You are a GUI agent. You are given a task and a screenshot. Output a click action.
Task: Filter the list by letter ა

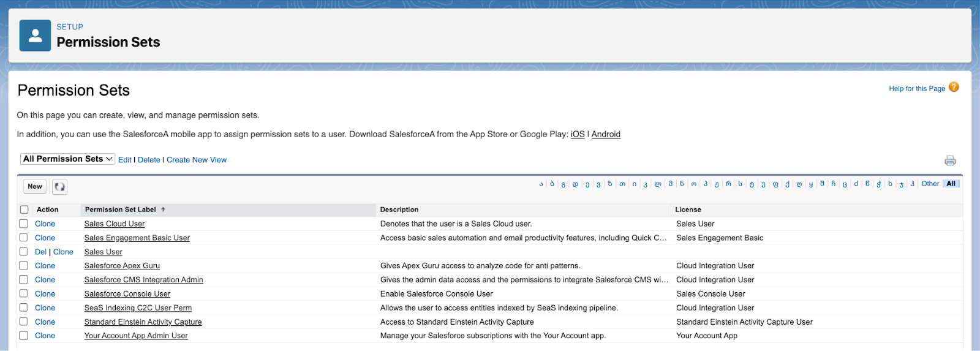[541, 184]
